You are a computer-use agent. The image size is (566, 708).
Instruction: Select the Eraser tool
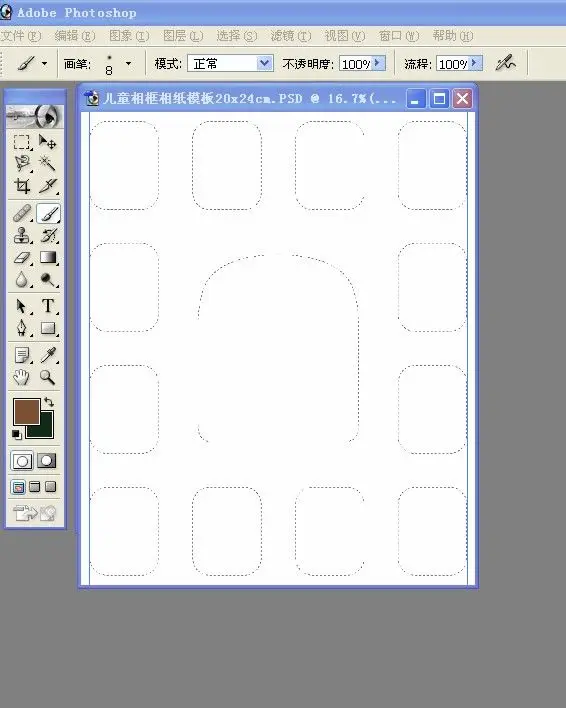22,258
